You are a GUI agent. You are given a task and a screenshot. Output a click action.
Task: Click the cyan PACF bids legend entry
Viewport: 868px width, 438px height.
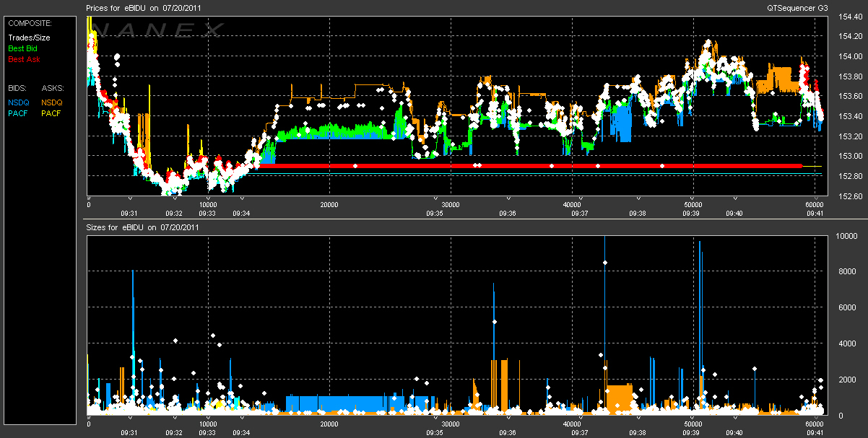pos(18,113)
